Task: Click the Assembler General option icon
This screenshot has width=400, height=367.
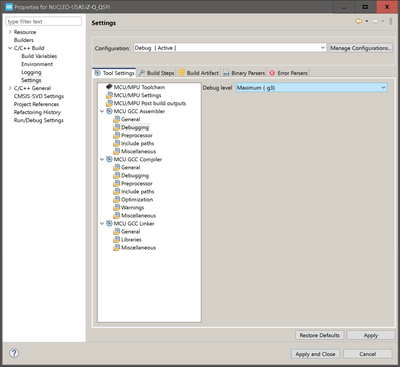Action: (x=116, y=119)
